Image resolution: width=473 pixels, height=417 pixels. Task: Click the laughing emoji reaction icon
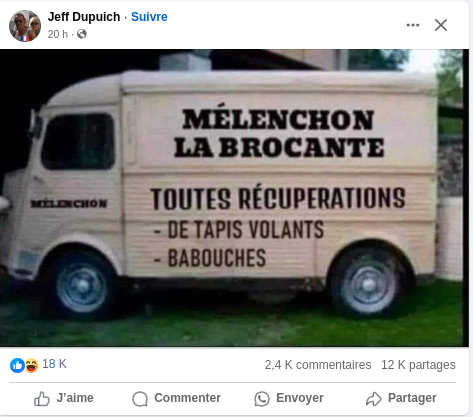tap(31, 365)
